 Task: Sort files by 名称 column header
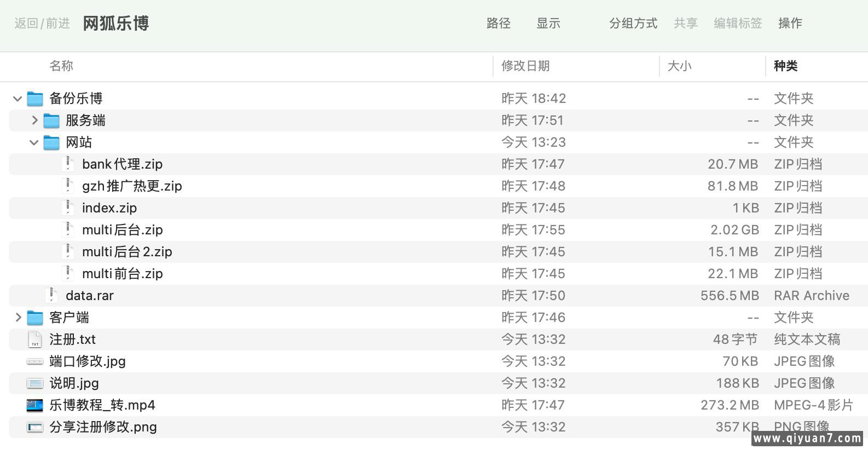coord(61,66)
